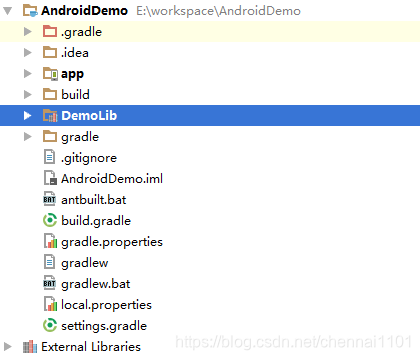Select the antbuilt.bat file name
The width and height of the screenshot is (420, 360).
tap(94, 200)
